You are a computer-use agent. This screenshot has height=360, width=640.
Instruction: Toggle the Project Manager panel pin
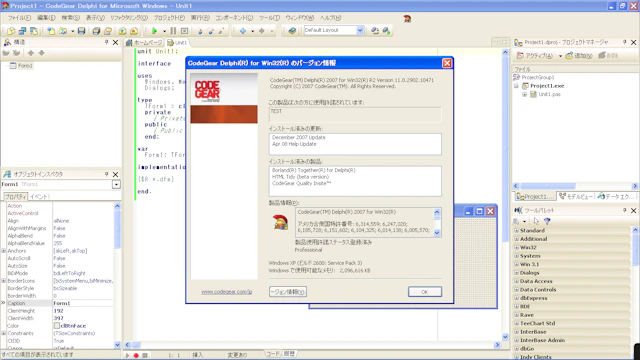tap(624, 42)
